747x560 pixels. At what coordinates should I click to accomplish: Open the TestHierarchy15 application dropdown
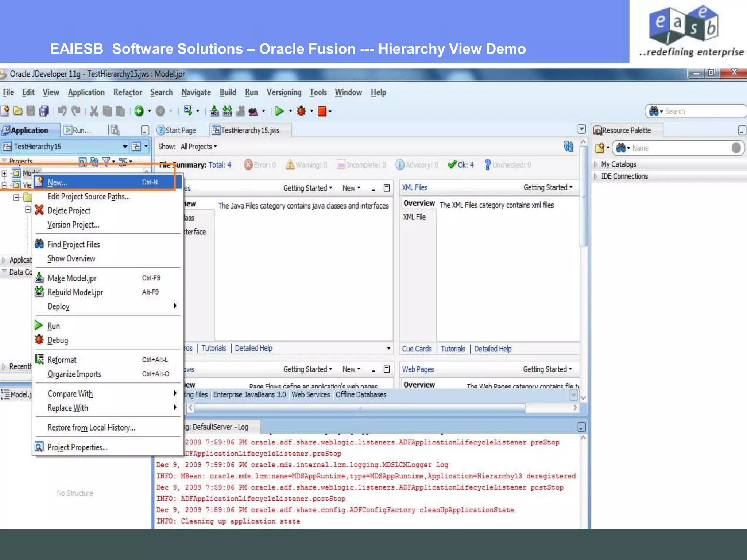[x=125, y=146]
